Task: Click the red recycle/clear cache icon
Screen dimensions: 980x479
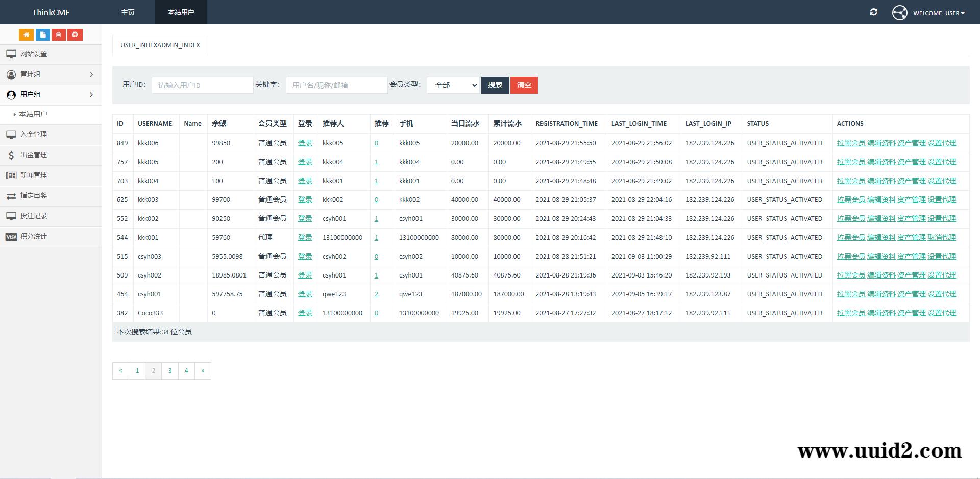Action: pyautogui.click(x=75, y=35)
